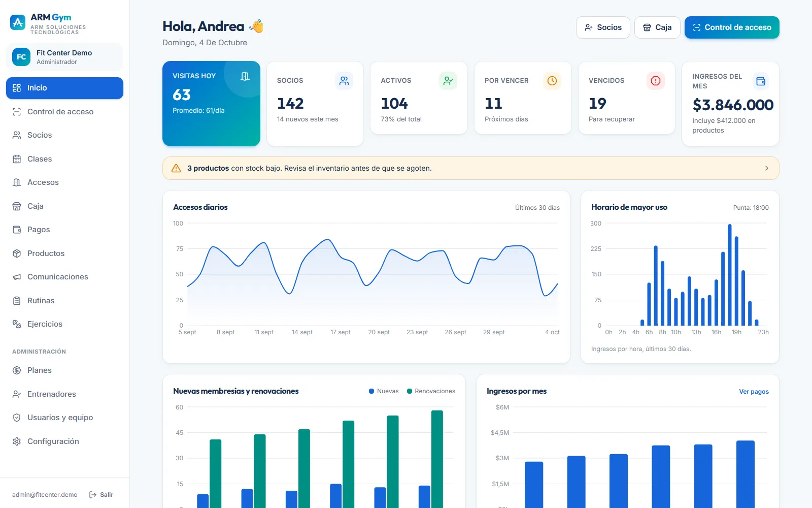Click the Rutinas clipboard icon
The width and height of the screenshot is (812, 508).
coord(17,301)
